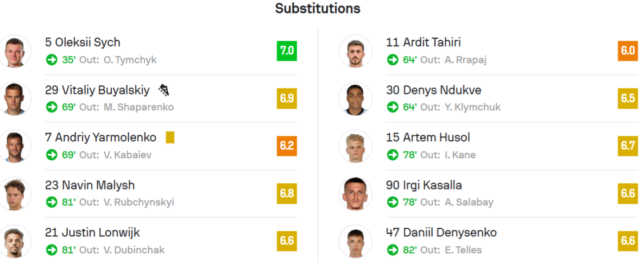Viewport: 644px width, 263px height.
Task: Click the yellow card icon next to Yarmolenko
Action: [170, 137]
